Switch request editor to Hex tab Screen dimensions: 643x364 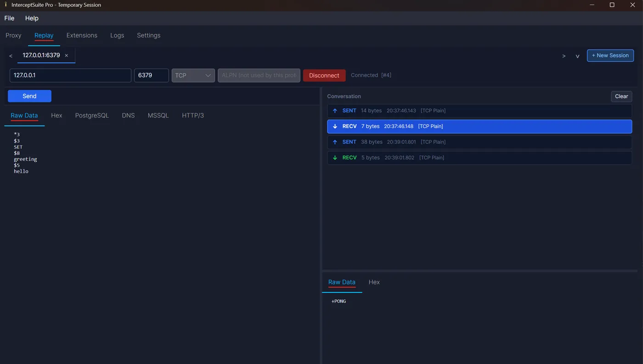pyautogui.click(x=56, y=115)
